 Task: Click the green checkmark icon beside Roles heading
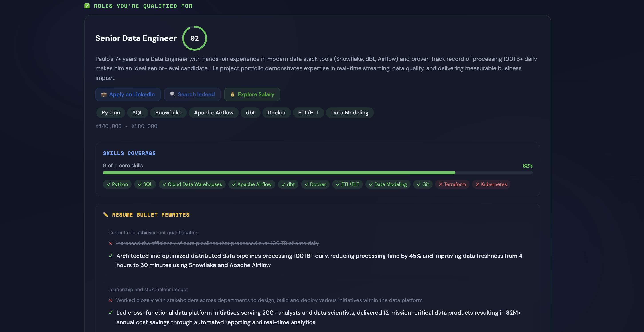[87, 6]
